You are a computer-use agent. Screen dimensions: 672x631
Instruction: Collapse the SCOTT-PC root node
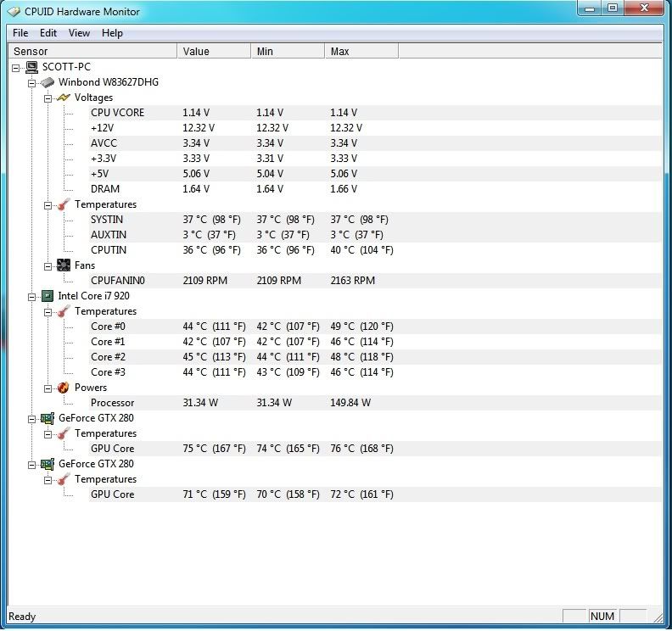pos(17,67)
